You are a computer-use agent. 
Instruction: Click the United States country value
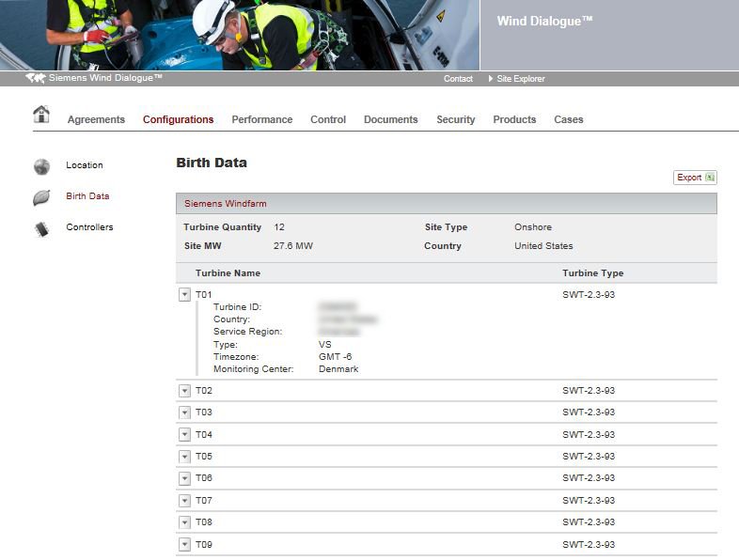click(543, 246)
